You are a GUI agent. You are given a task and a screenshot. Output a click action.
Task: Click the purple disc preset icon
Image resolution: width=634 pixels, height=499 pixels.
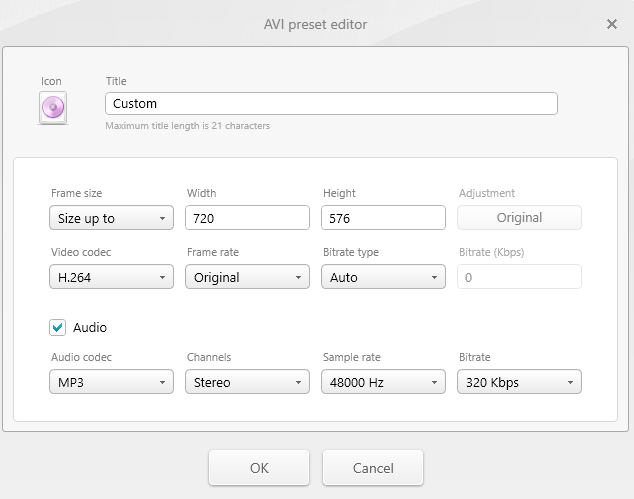(52, 107)
